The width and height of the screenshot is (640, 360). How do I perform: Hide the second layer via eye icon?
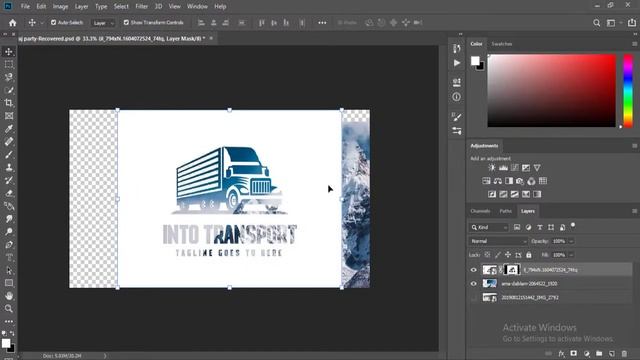click(473, 284)
